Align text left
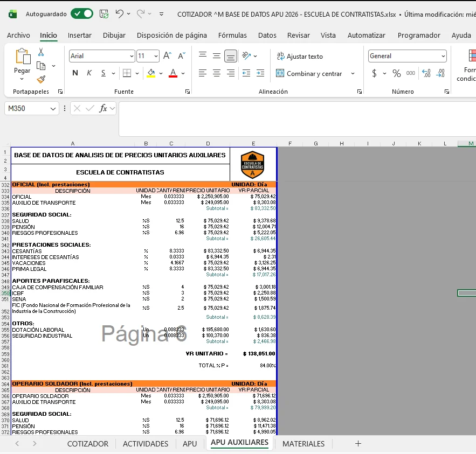This screenshot has height=454, width=476. click(x=203, y=73)
